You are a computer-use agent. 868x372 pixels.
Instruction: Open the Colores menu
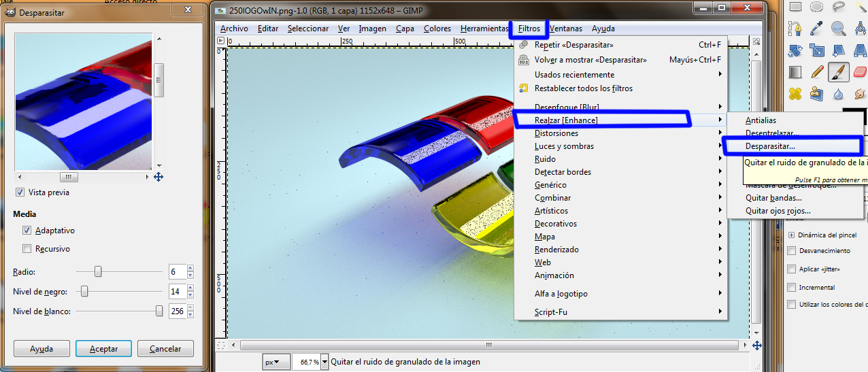[437, 29]
